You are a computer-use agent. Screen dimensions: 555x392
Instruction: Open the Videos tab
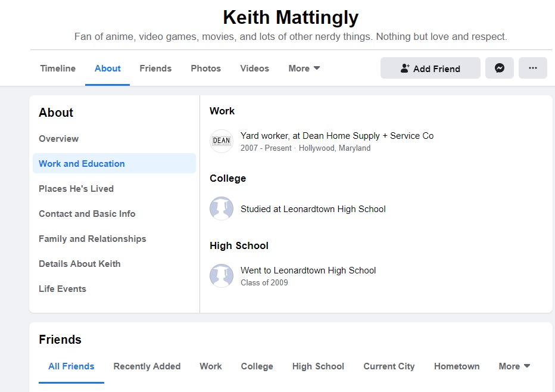(x=254, y=69)
